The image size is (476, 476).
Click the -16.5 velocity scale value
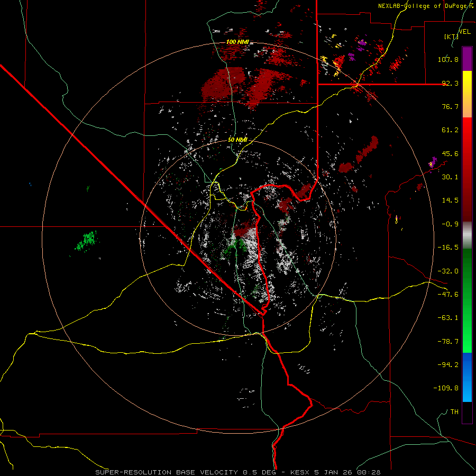[x=448, y=248]
